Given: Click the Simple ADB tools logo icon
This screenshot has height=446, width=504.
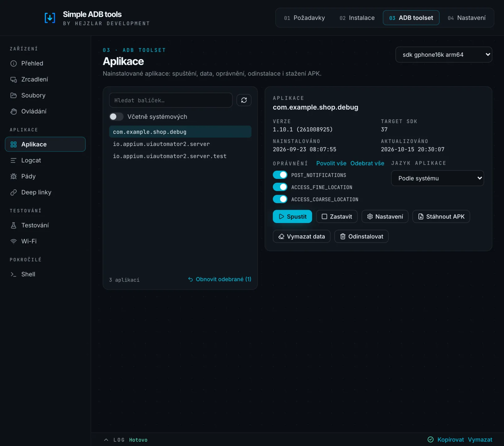Looking at the screenshot, I should tap(50, 18).
